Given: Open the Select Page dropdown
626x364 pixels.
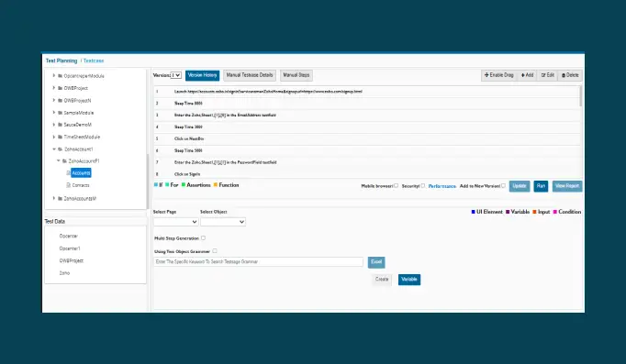Looking at the screenshot, I should (x=175, y=222).
